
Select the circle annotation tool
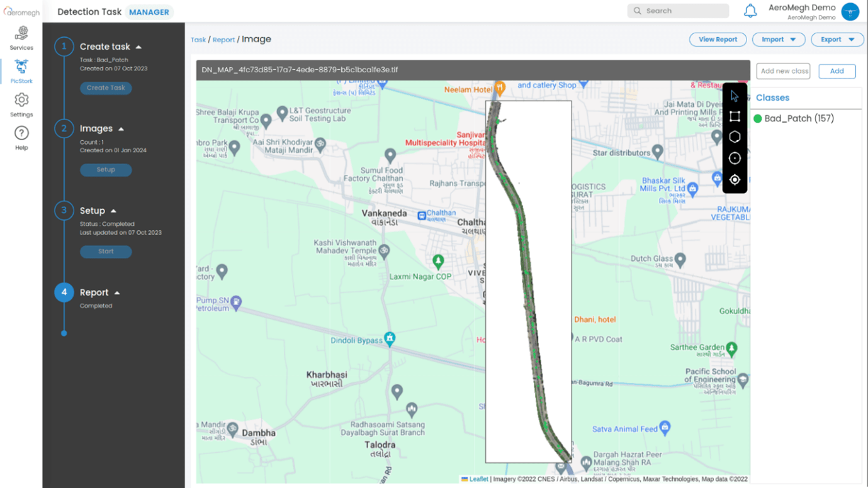(735, 158)
